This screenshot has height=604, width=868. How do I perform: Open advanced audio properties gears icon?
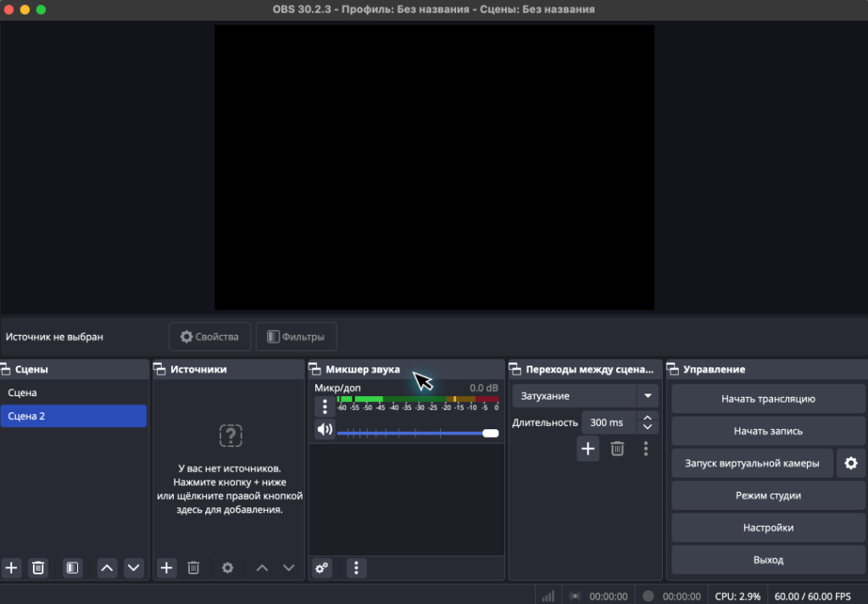(322, 568)
